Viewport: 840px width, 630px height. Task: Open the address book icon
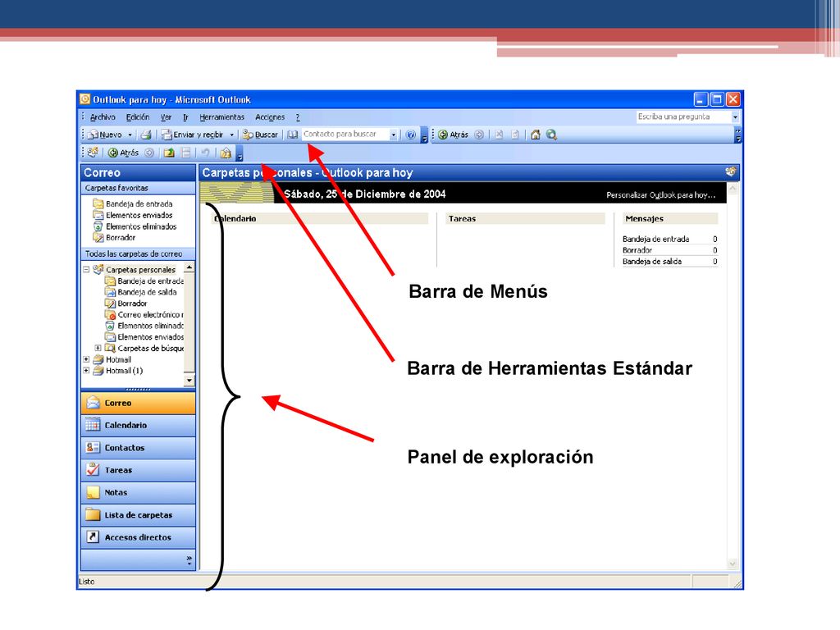tap(292, 135)
